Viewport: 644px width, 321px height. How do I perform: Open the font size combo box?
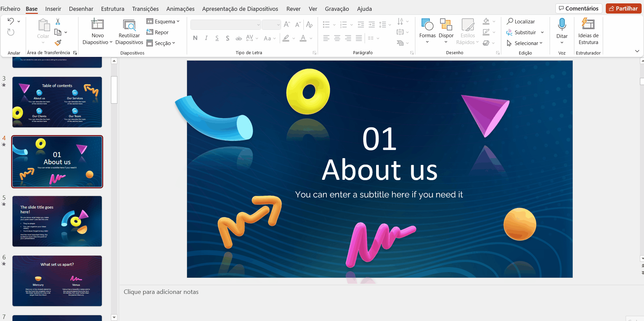[271, 25]
